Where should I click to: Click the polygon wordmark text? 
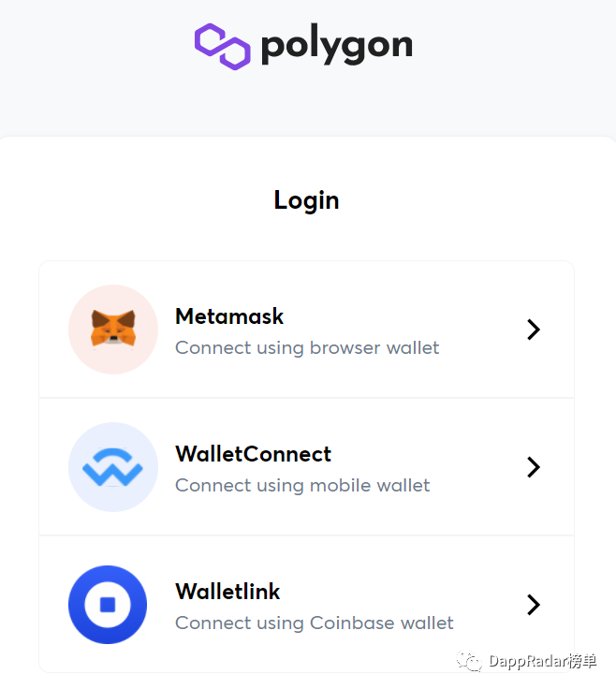point(337,44)
